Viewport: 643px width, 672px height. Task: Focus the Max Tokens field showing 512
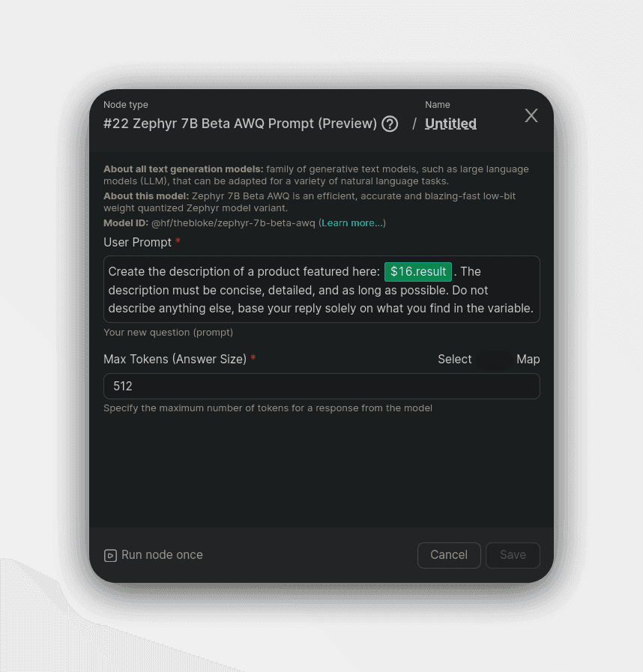point(321,387)
